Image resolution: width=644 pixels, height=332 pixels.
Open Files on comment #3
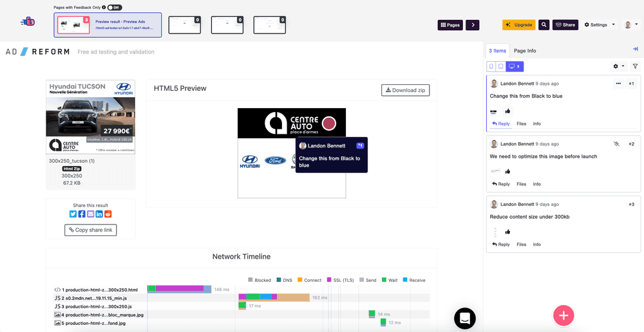coord(522,244)
